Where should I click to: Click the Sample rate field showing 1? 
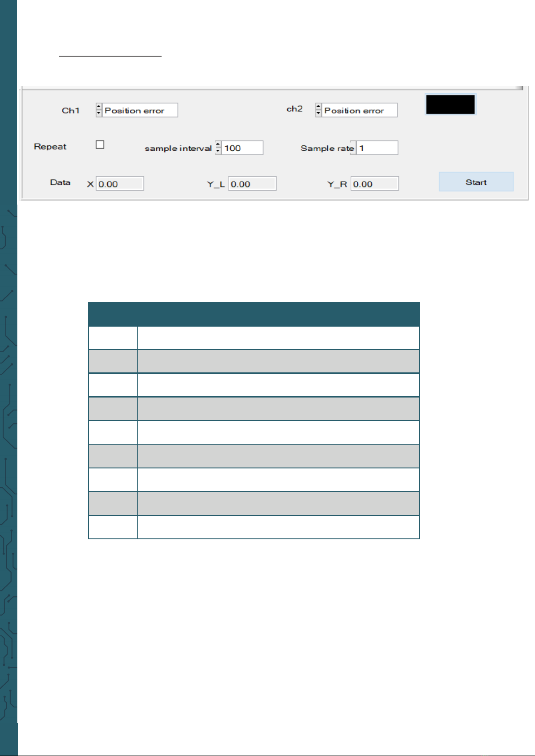tap(377, 148)
